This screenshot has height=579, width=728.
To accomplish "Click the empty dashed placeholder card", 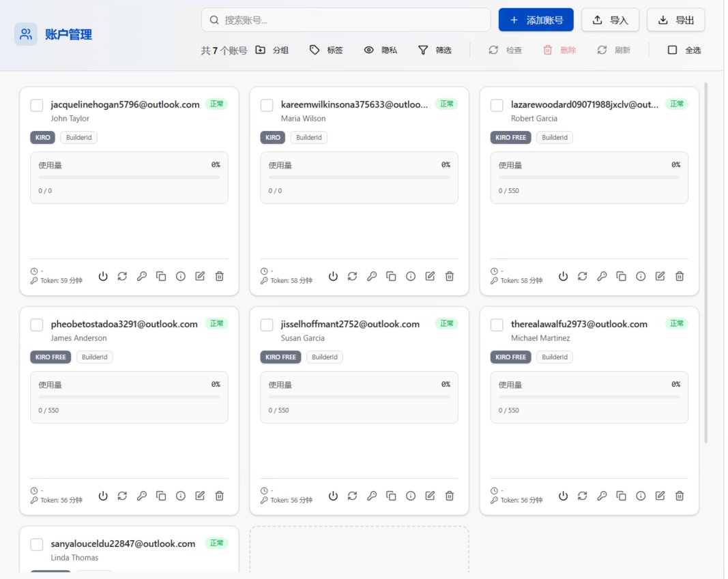I will [x=359, y=550].
